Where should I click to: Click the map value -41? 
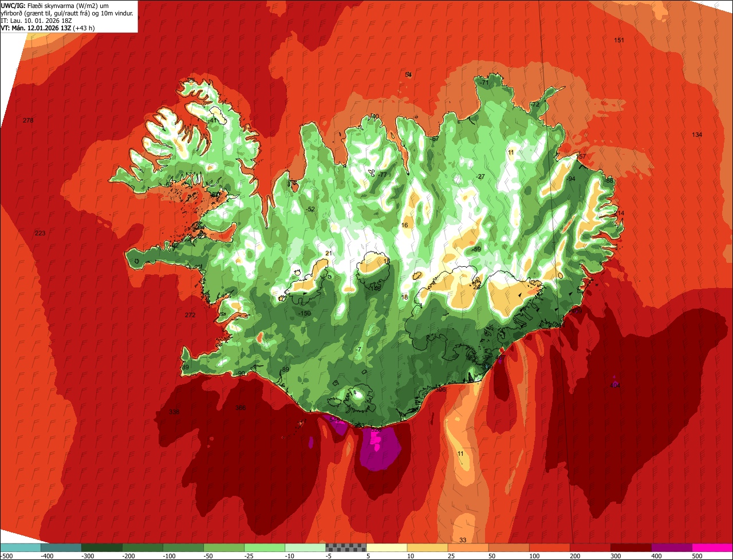click(214, 120)
